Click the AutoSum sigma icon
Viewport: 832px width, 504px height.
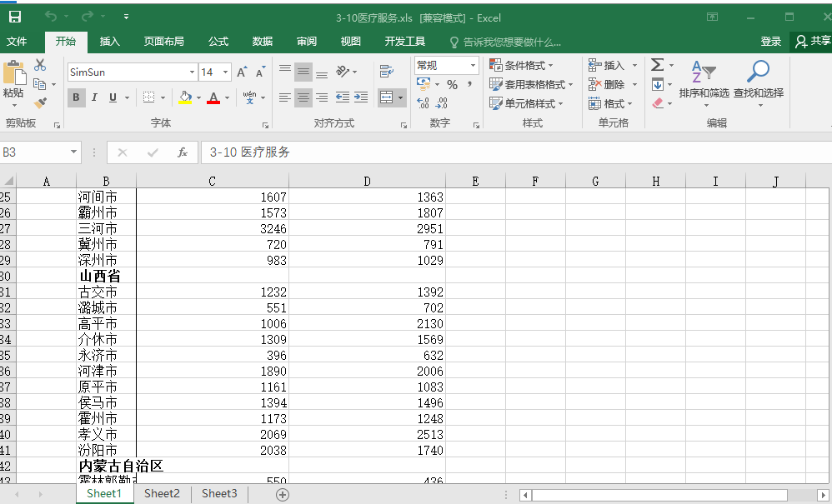[x=658, y=65]
